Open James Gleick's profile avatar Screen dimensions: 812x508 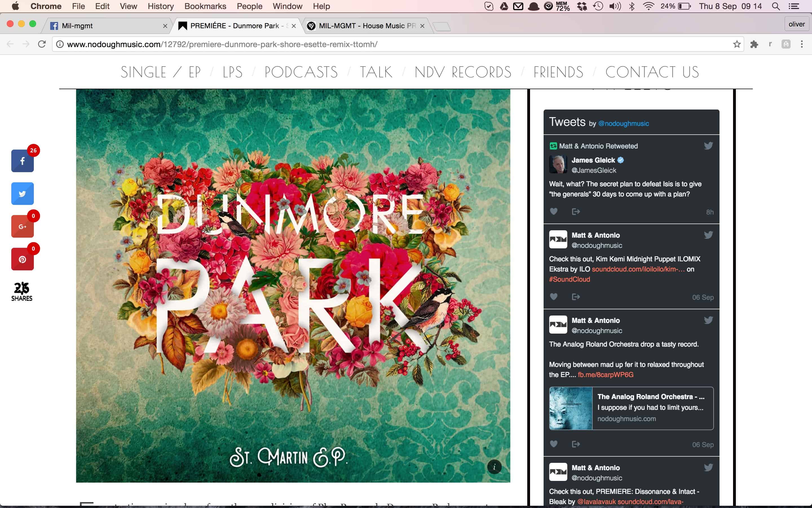[x=558, y=164]
